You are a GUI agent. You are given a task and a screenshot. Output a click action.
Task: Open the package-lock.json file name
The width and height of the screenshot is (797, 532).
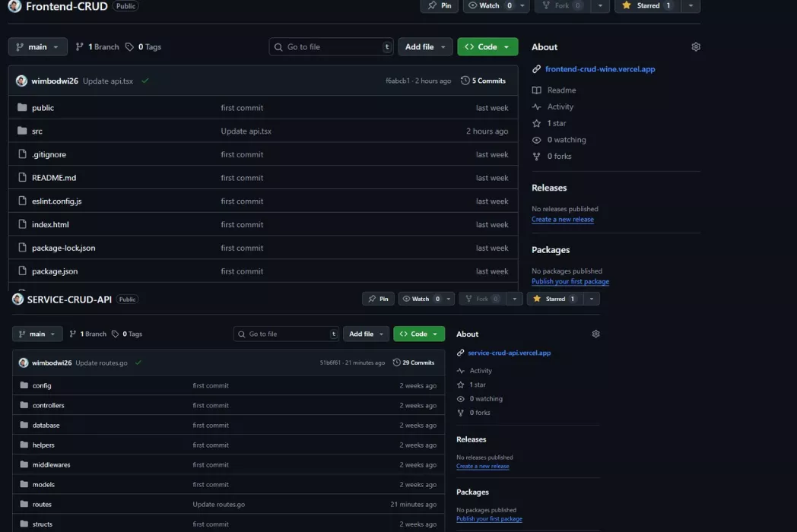point(64,248)
